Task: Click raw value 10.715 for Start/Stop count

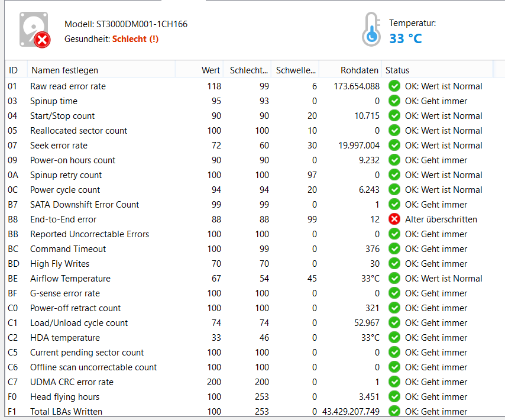Action: 367,116
